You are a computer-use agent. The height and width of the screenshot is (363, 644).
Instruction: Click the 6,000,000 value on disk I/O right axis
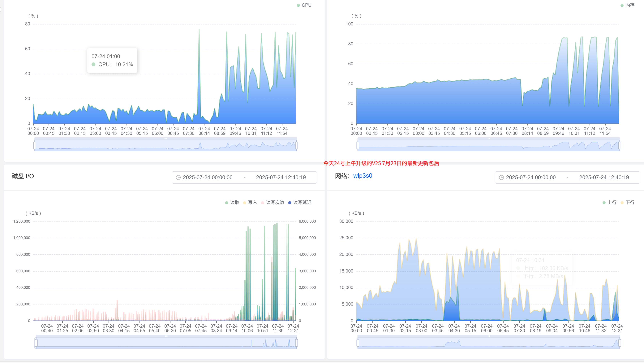[307, 221]
